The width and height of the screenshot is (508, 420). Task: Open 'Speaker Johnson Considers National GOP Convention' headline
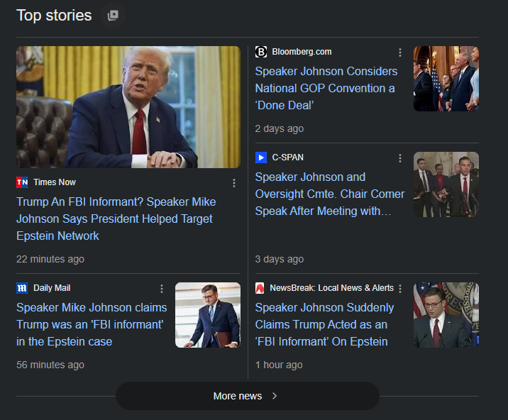[x=326, y=88]
